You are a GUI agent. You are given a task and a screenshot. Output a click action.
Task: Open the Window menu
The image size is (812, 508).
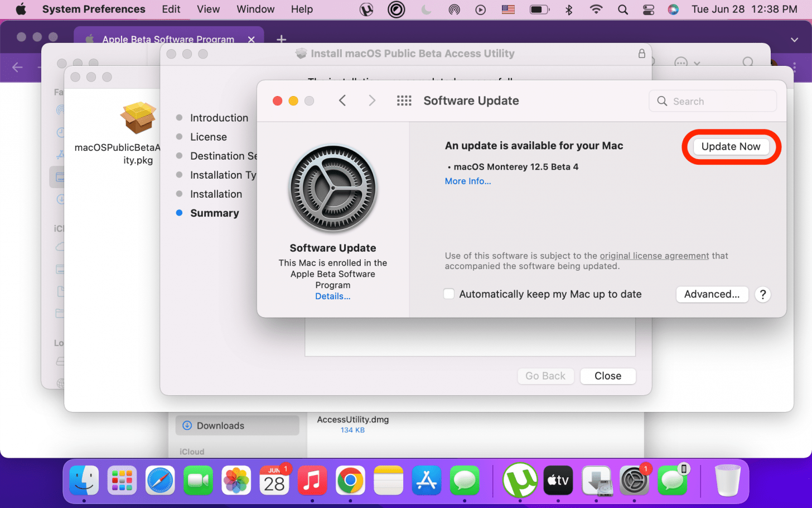coord(255,9)
